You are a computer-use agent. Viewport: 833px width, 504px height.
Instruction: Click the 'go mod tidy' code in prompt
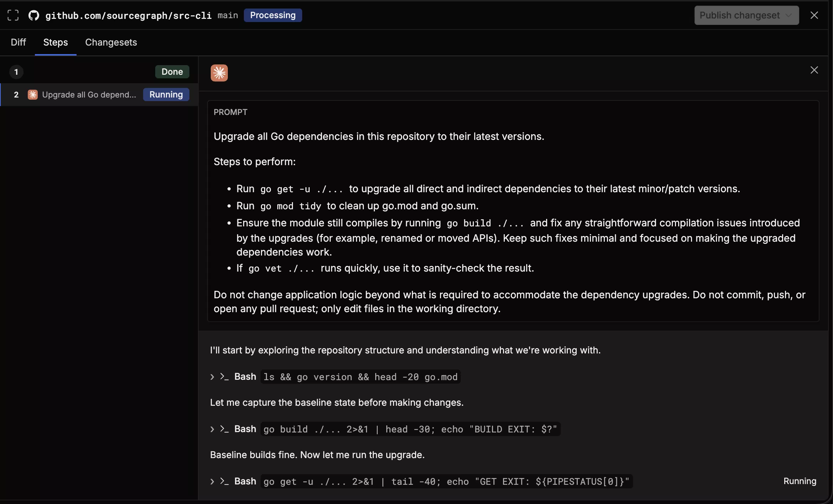[x=290, y=206]
